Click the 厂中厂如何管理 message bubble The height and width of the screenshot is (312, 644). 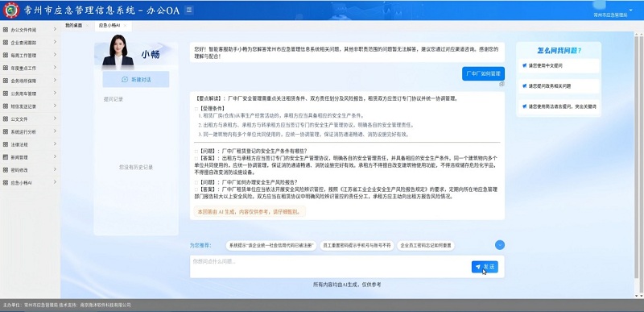[484, 74]
